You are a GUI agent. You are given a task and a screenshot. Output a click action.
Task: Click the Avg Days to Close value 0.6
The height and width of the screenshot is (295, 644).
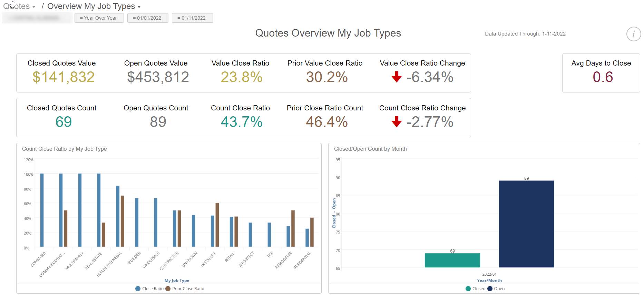point(603,77)
